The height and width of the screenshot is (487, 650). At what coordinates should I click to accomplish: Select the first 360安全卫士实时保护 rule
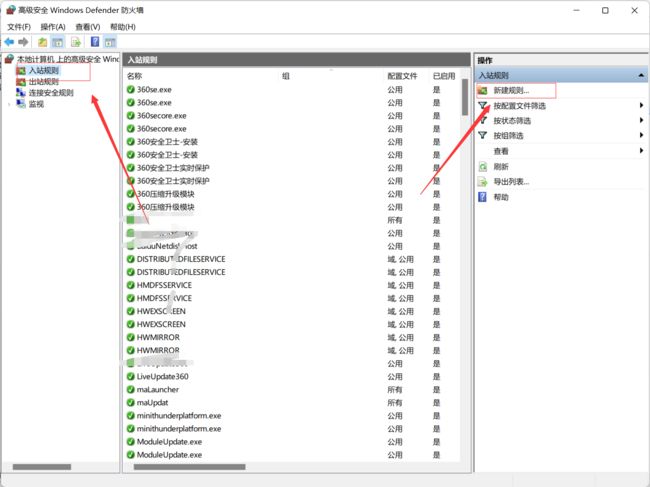click(x=173, y=168)
